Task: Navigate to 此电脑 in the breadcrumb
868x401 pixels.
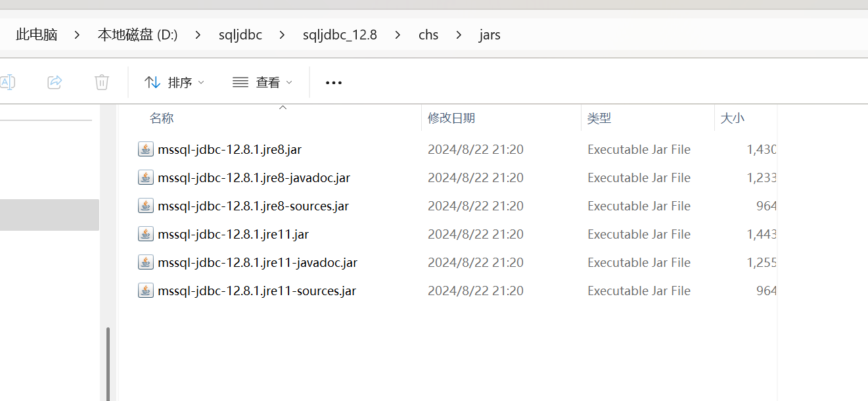Action: (36, 35)
